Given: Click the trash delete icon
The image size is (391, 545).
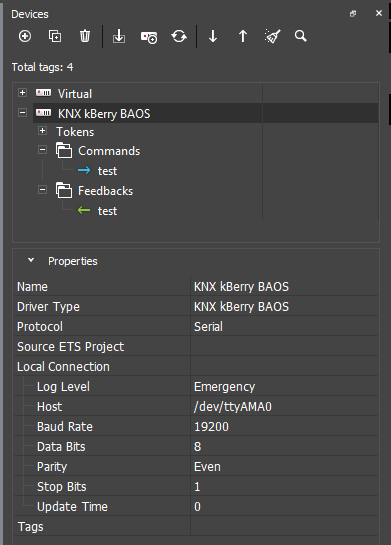Looking at the screenshot, I should point(85,36).
